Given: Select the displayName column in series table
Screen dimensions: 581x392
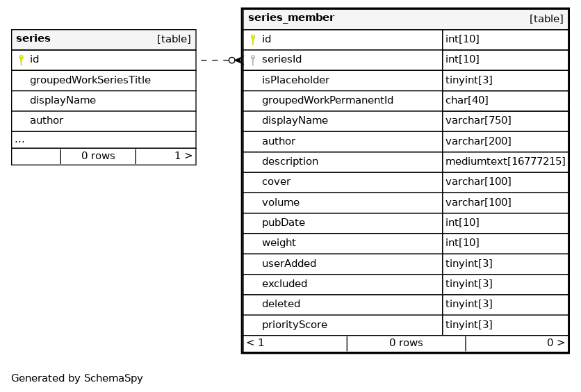Looking at the screenshot, I should pyautogui.click(x=63, y=100).
